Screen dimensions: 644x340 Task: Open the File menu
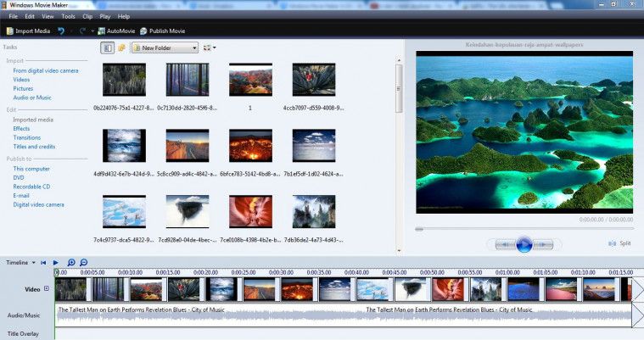(13, 16)
